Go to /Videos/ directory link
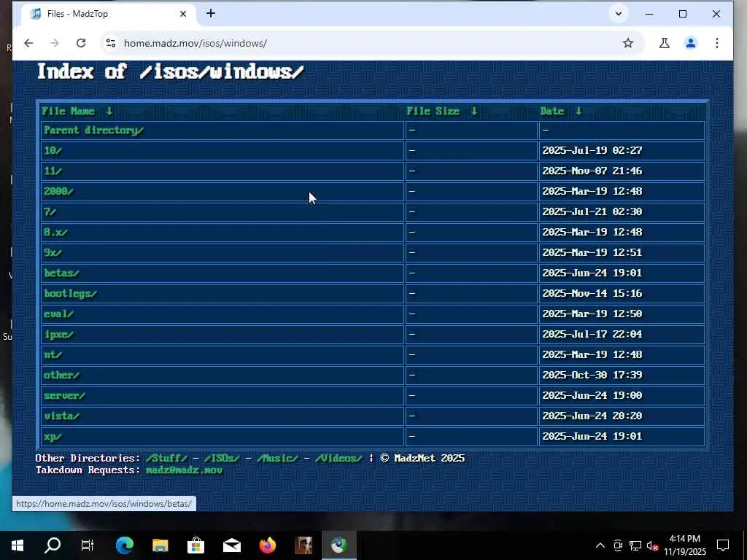The image size is (747, 560). tap(338, 458)
